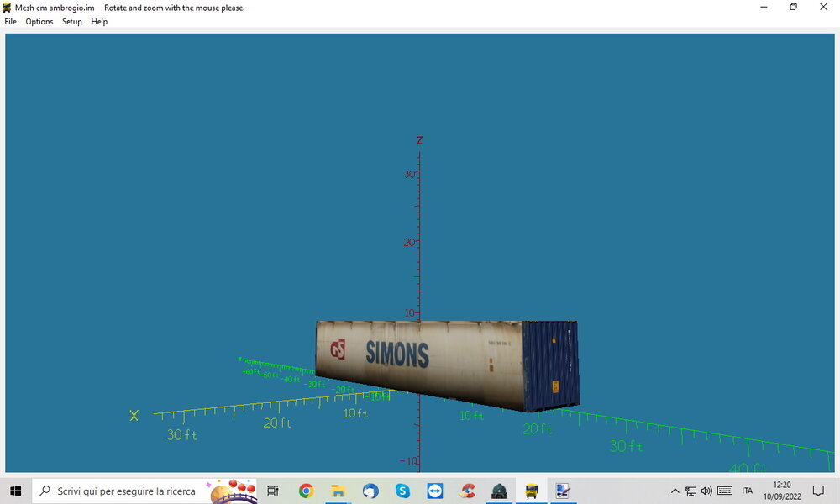Click the truck app icon in title bar
Viewport: 840px width, 504px height.
(x=7, y=8)
